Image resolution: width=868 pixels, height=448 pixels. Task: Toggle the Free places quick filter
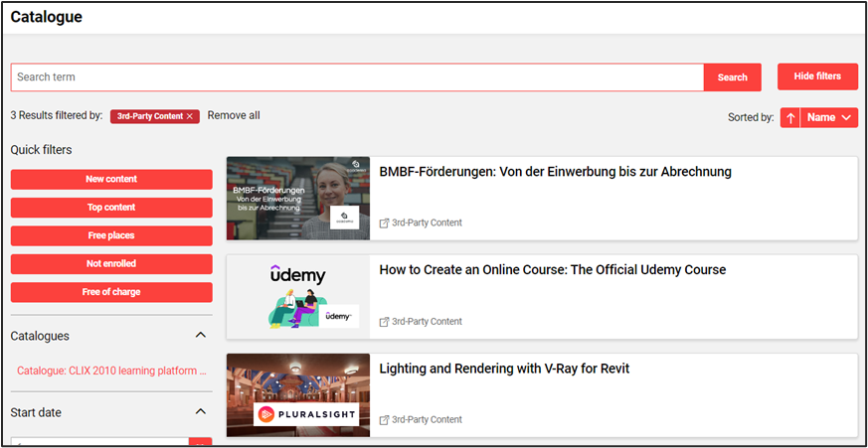pyautogui.click(x=111, y=235)
